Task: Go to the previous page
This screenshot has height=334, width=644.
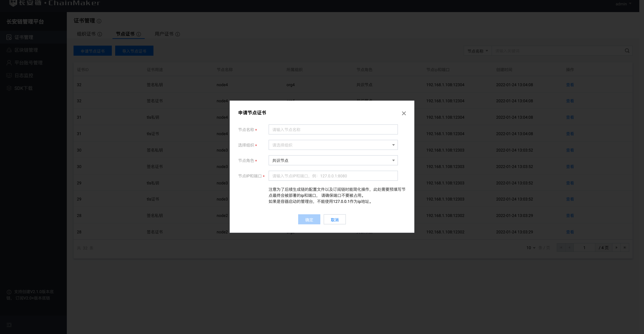Action: (x=569, y=248)
